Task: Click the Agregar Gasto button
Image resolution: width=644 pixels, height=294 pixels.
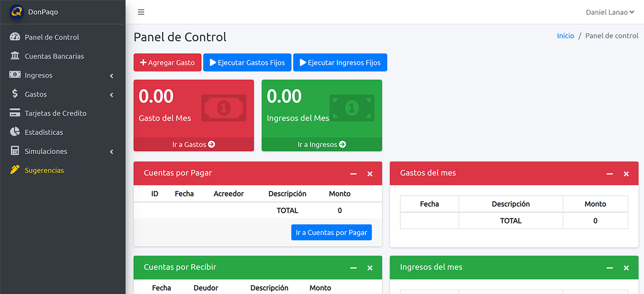Action: pyautogui.click(x=167, y=62)
